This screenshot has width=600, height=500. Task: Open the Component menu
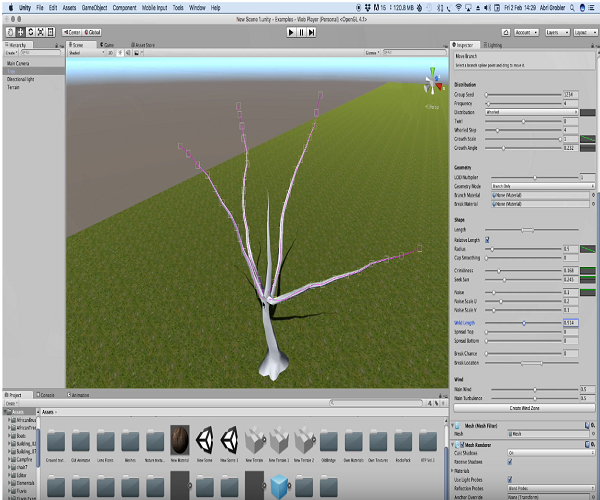[124, 8]
